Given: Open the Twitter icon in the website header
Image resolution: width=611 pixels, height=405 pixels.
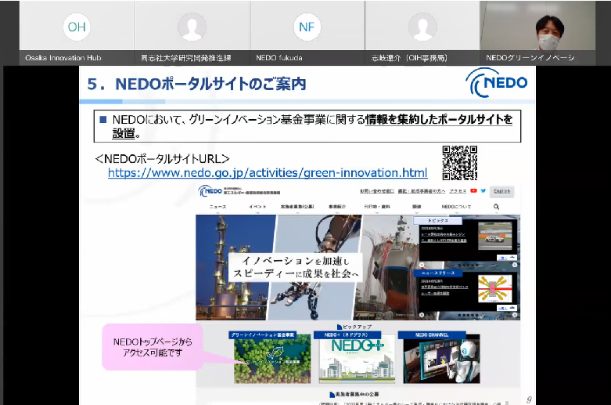Looking at the screenshot, I should pyautogui.click(x=481, y=191).
